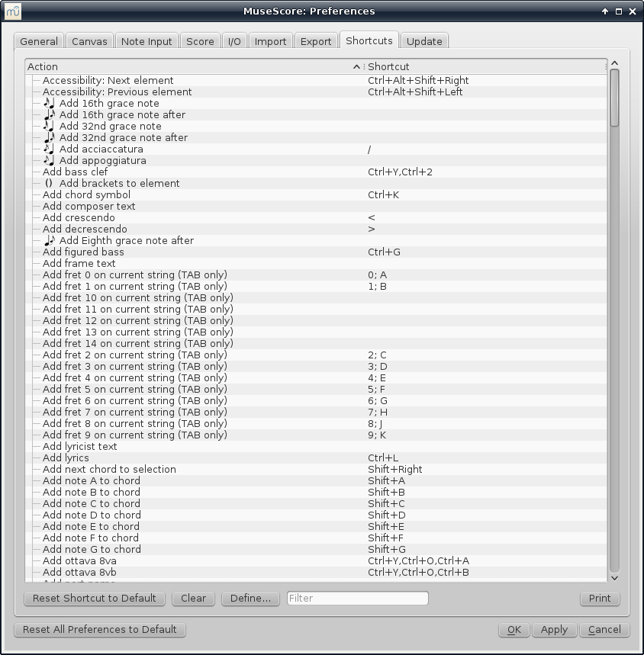Focus the Filter input field
The image size is (644, 655).
(x=358, y=598)
